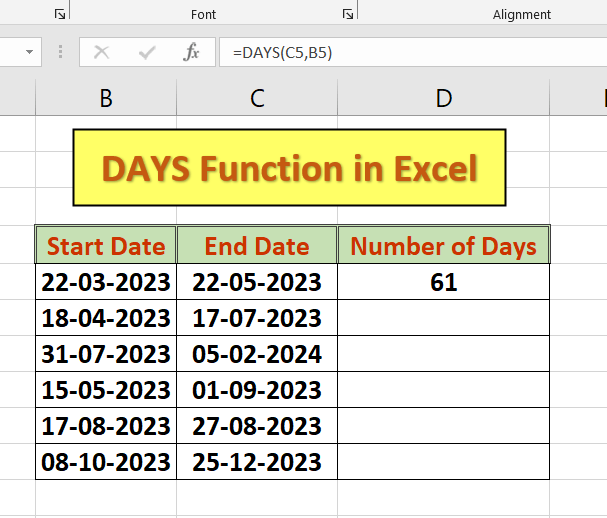
Task: Select start date cell 22-03-2023
Action: (x=106, y=282)
